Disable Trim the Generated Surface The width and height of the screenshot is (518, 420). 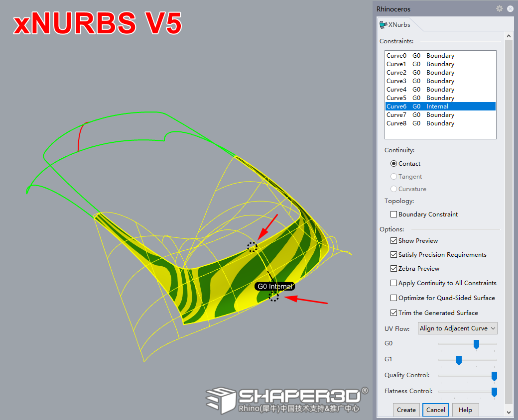coord(394,313)
